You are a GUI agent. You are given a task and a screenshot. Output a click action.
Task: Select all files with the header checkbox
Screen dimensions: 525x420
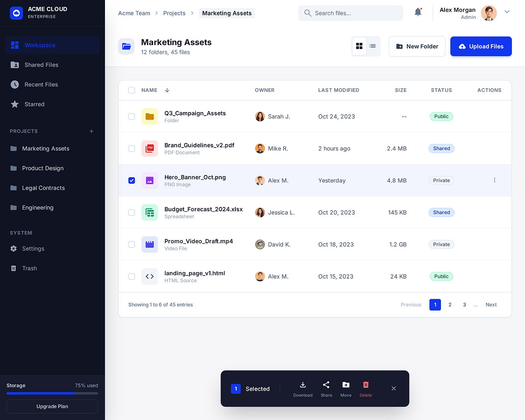132,90
